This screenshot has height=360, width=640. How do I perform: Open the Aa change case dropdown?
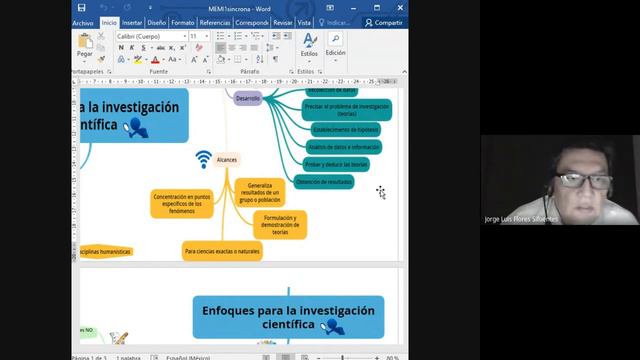(x=174, y=60)
